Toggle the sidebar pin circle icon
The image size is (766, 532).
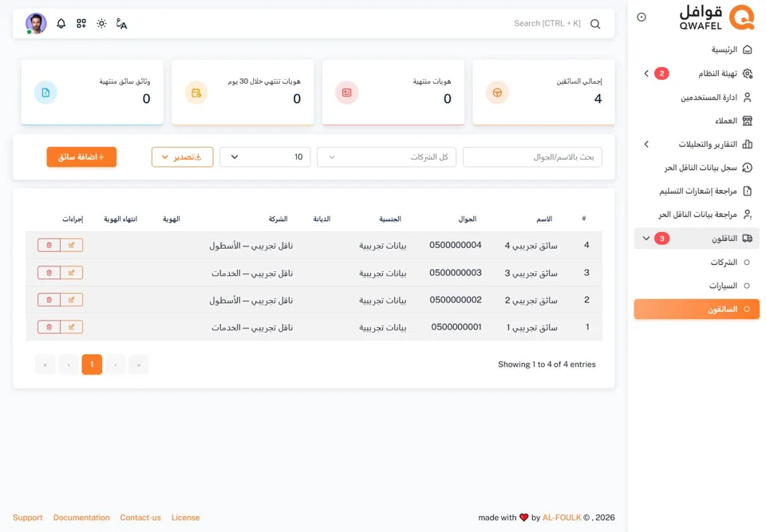[642, 17]
